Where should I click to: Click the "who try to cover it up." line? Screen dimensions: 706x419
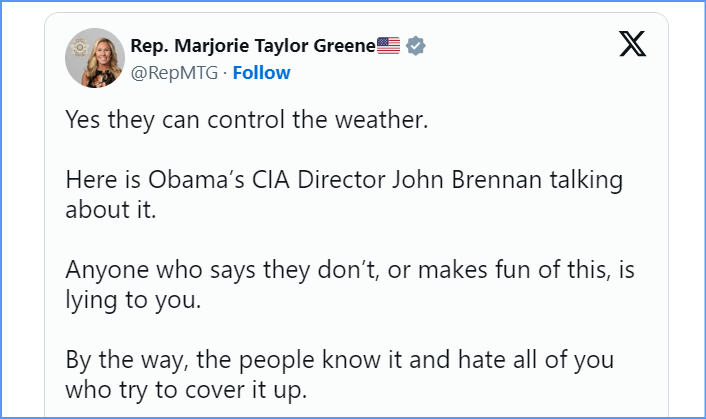[186, 390]
